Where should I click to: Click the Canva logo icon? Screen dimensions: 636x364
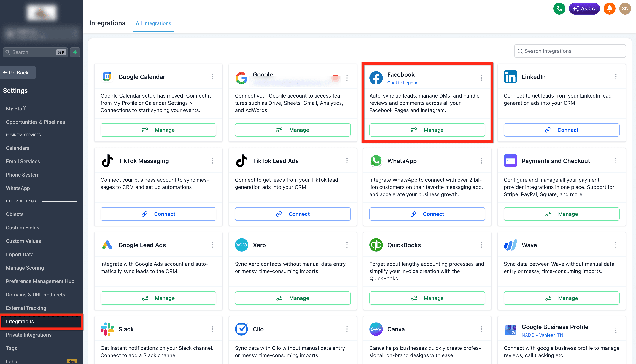[x=376, y=329]
